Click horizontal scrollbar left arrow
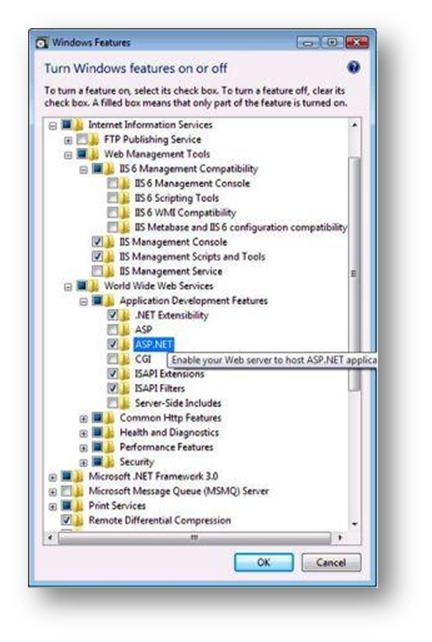432x642 pixels. pyautogui.click(x=50, y=538)
